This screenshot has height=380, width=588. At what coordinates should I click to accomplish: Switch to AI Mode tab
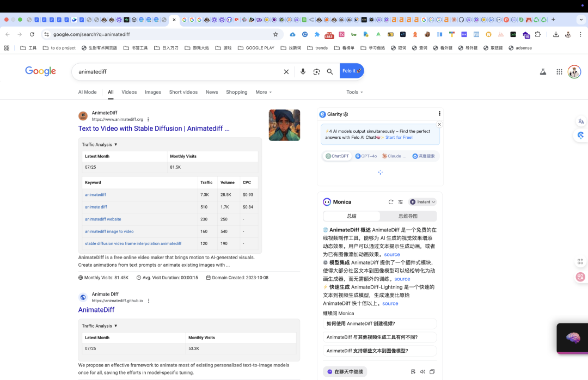pos(87,92)
